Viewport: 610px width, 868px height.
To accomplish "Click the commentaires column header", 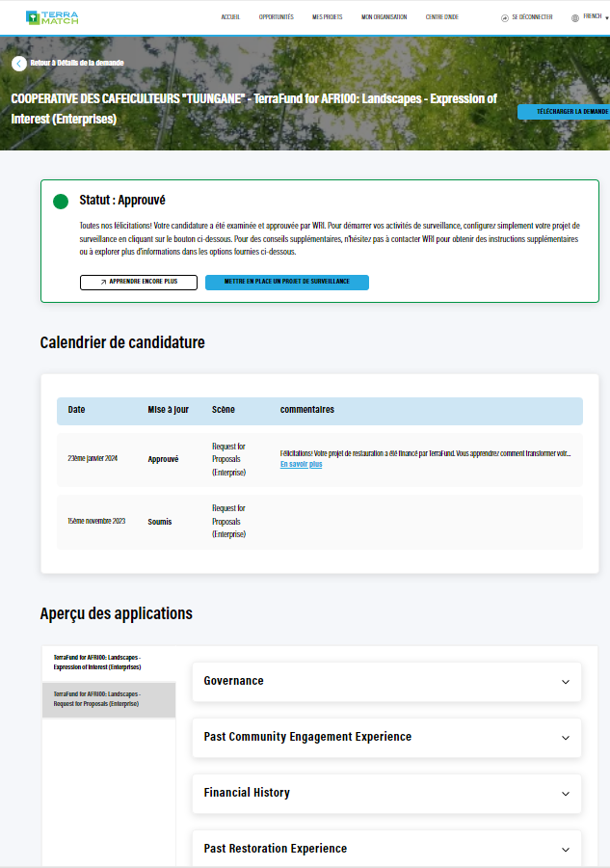I will coord(307,410).
